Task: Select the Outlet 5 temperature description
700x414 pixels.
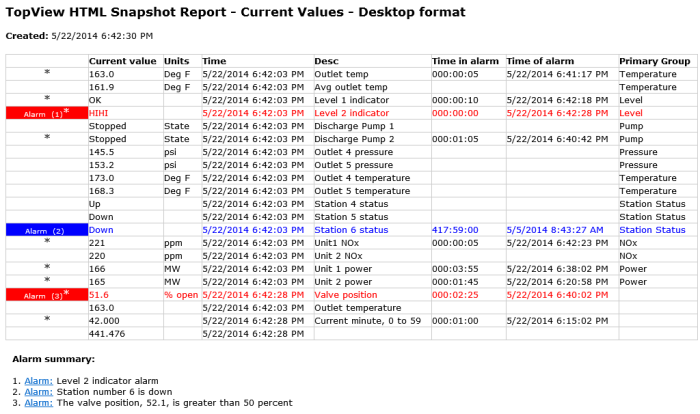Action: tap(362, 191)
